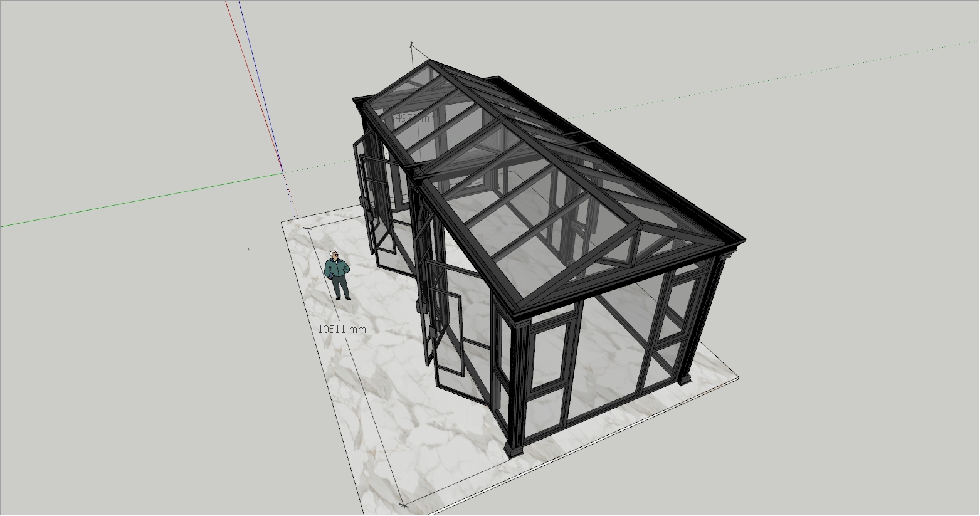The width and height of the screenshot is (980, 516).
Task: Select the dimension leader tip above the roof
Action: 411,44
